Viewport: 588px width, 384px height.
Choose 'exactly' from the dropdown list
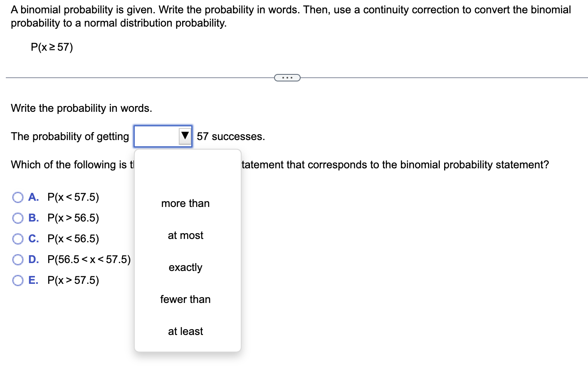point(185,267)
